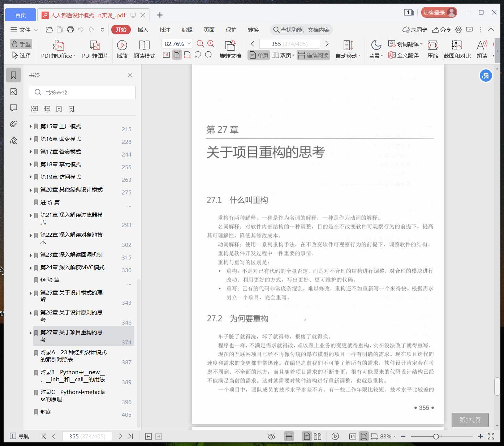Collapse all bookmarks icon
The height and width of the screenshot is (446, 504).
point(47,109)
